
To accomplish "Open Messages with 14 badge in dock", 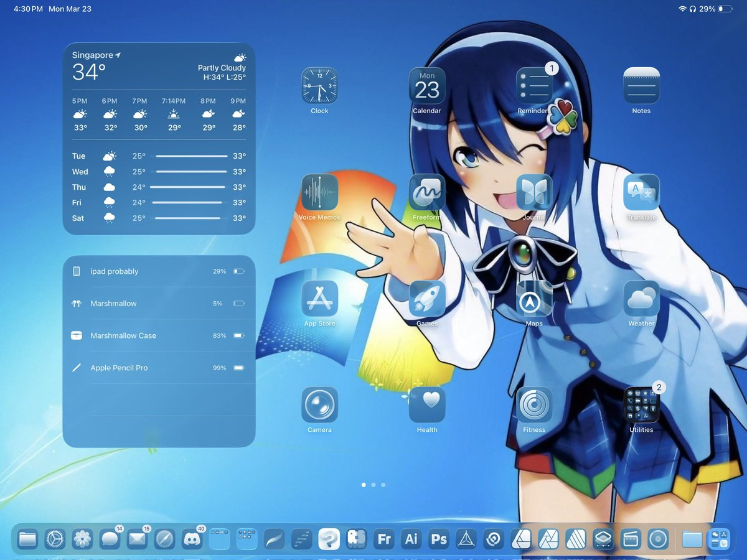I will [110, 539].
